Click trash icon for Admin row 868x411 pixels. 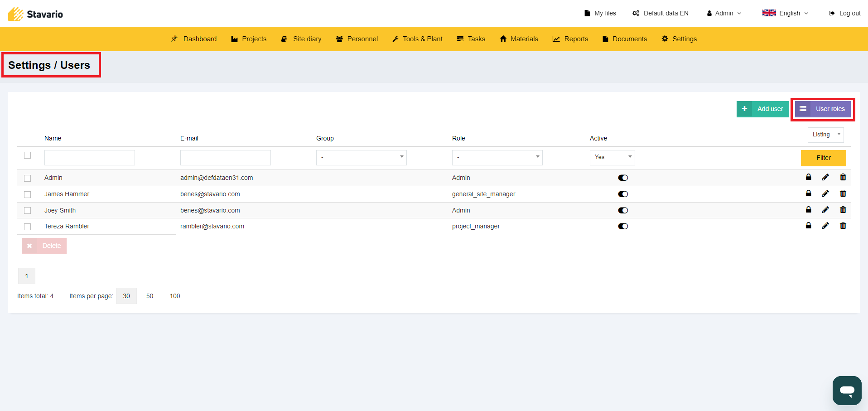point(843,177)
